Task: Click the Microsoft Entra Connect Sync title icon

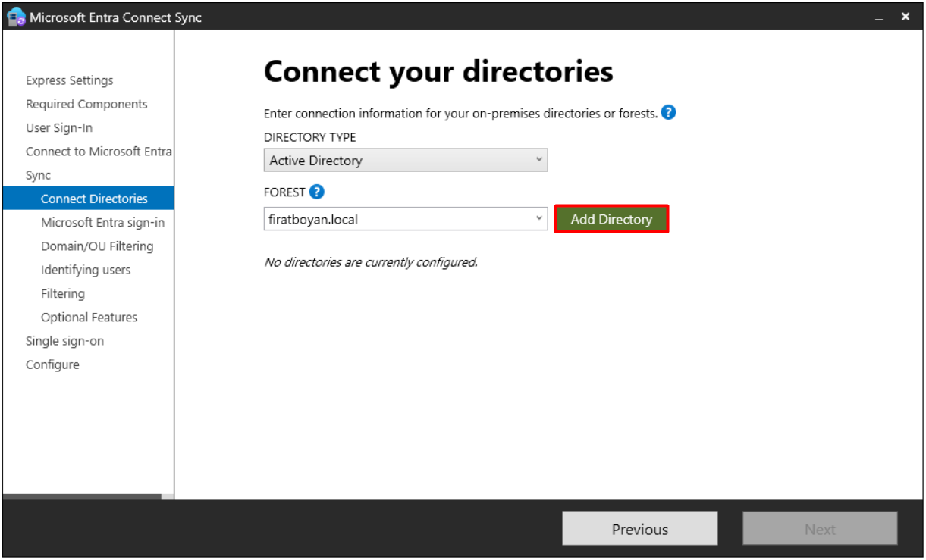Action: [x=16, y=17]
